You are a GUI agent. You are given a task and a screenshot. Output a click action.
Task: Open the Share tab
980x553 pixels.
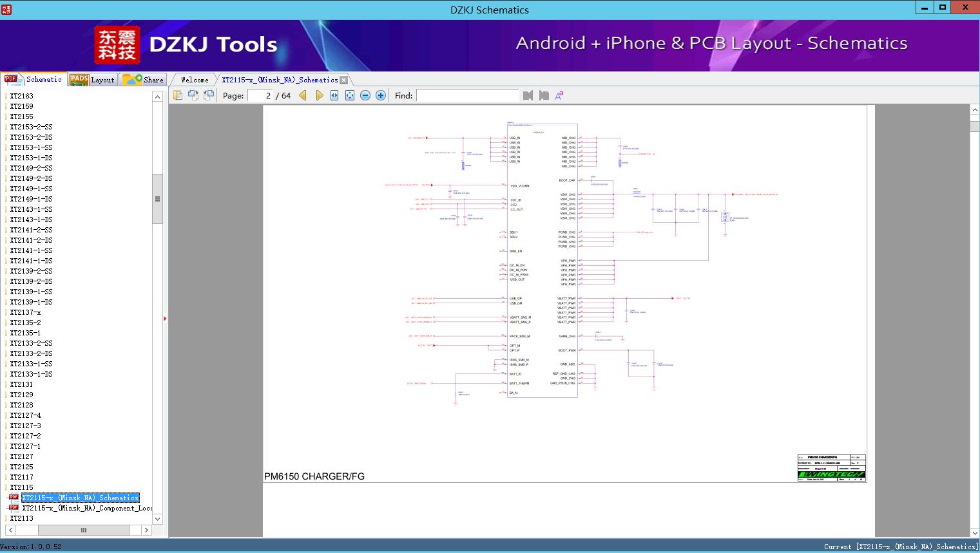144,80
